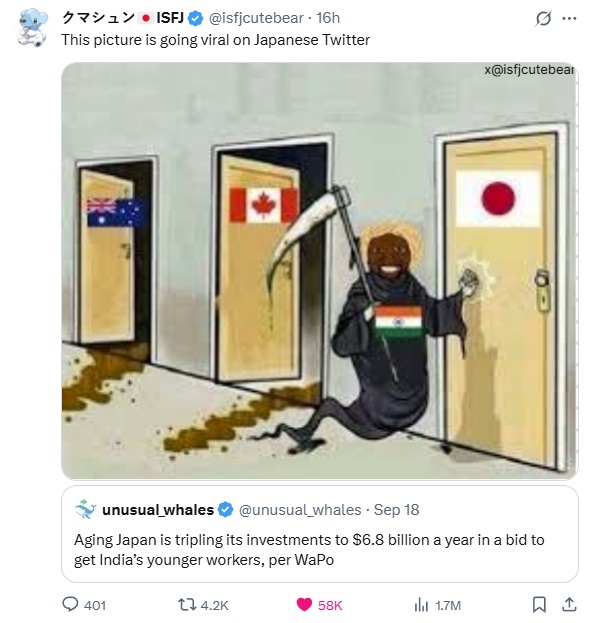
Task: Click the 16h timestamp link
Action: 328,18
